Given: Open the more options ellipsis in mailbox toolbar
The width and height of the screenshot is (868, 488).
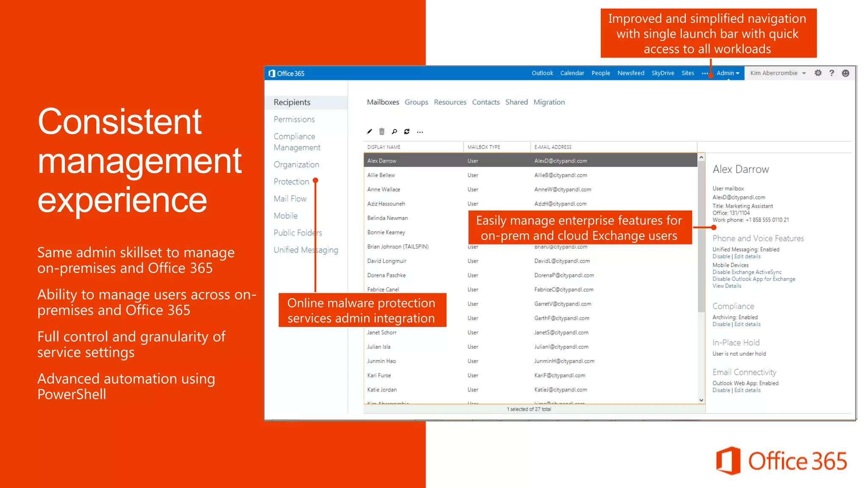Looking at the screenshot, I should tap(420, 132).
